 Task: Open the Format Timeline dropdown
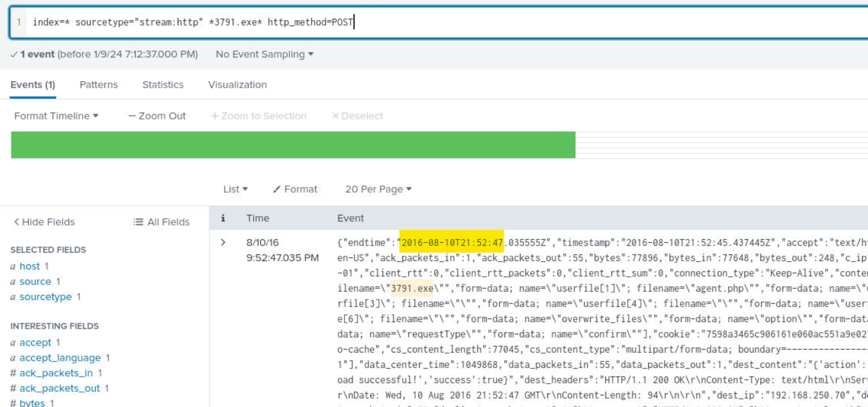[56, 116]
